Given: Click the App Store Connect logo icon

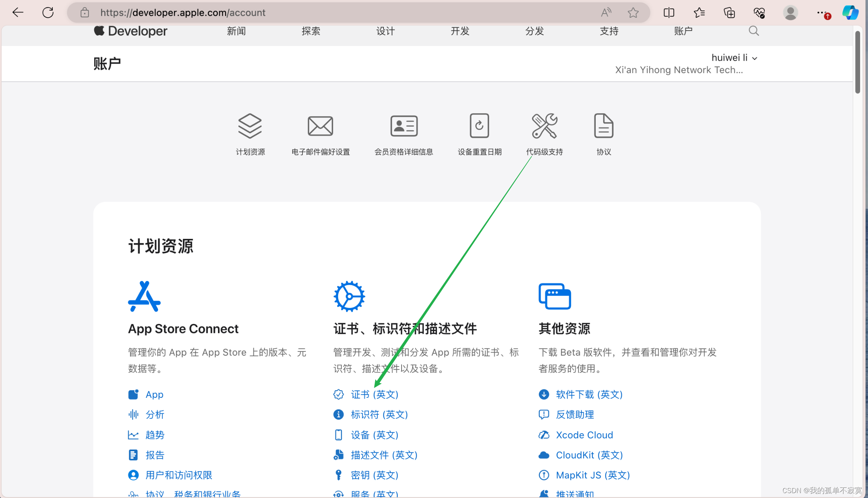Looking at the screenshot, I should click(x=144, y=296).
